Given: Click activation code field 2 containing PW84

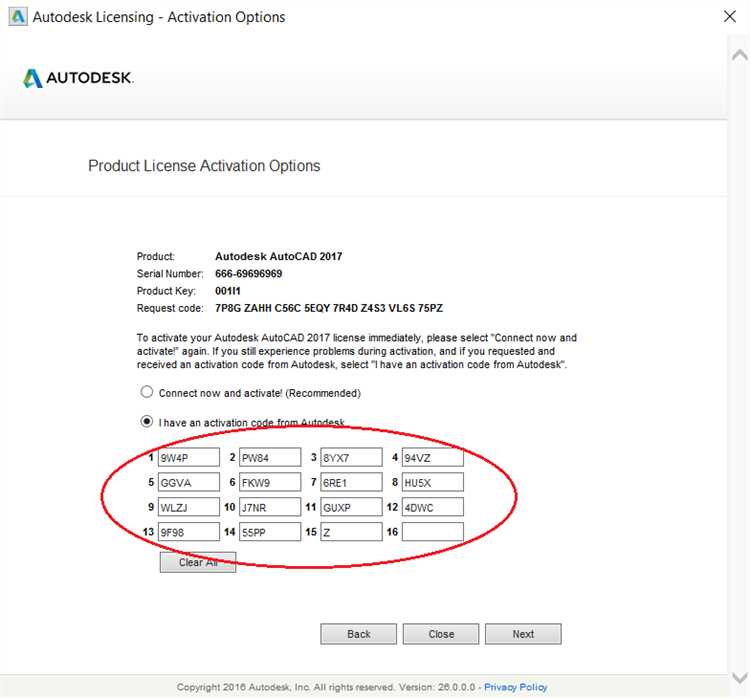Looking at the screenshot, I should 270,457.
